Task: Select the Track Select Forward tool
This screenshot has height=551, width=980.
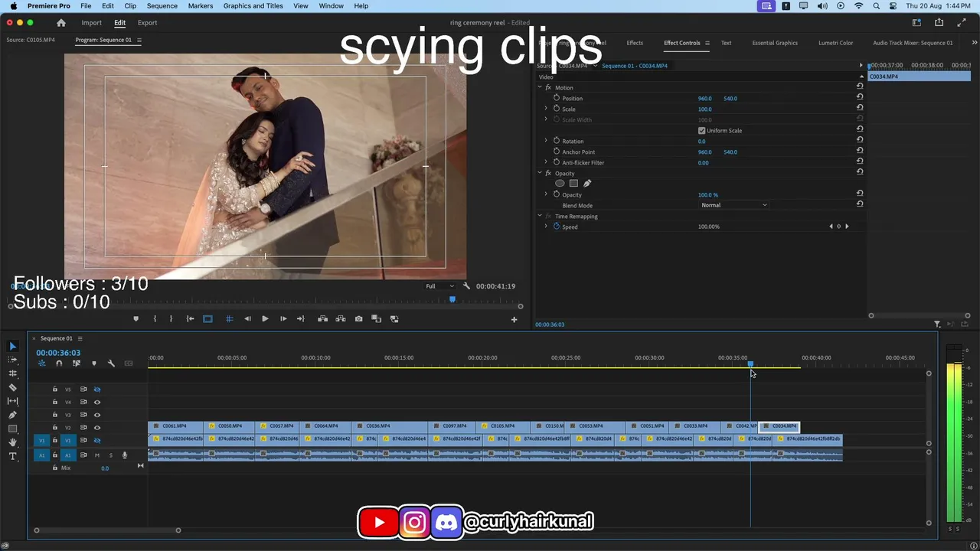Action: [12, 360]
